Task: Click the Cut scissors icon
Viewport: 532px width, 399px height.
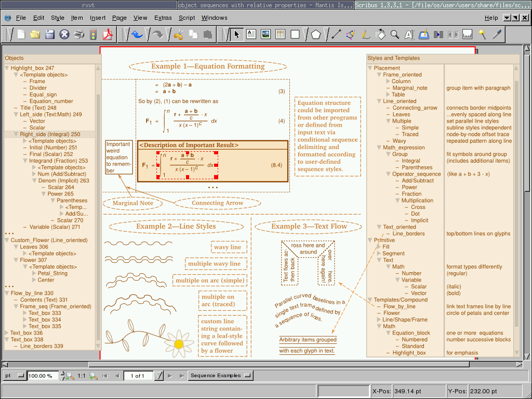Action: [x=179, y=35]
